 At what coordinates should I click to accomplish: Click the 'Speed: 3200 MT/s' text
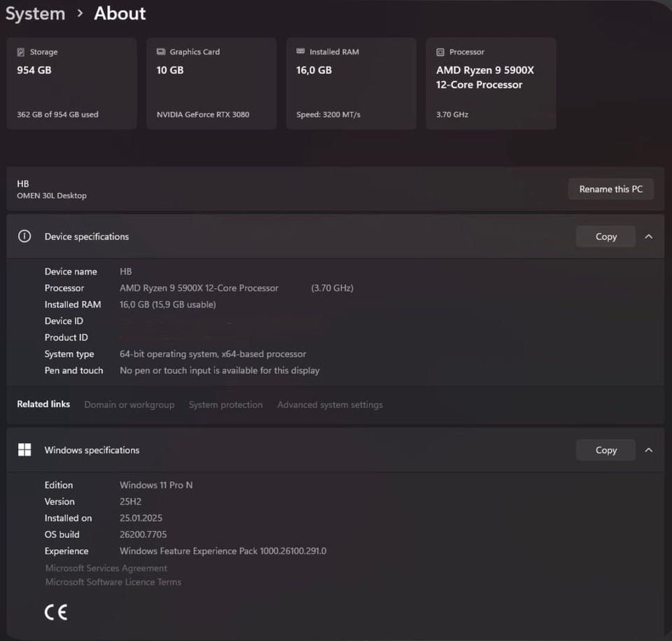[328, 114]
